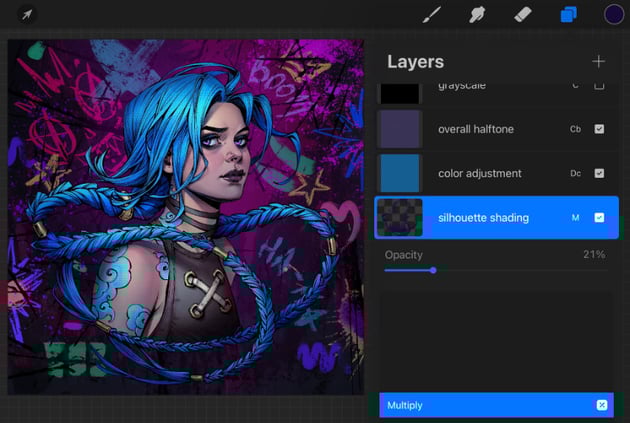This screenshot has width=630, height=423.
Task: Tap the Multiply blend mode icon
Action: [601, 405]
